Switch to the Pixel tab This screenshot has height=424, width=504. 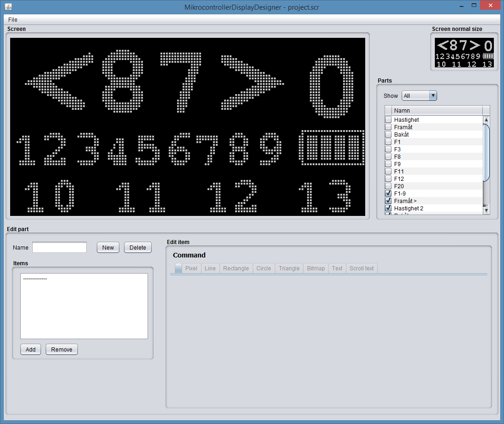pos(191,269)
